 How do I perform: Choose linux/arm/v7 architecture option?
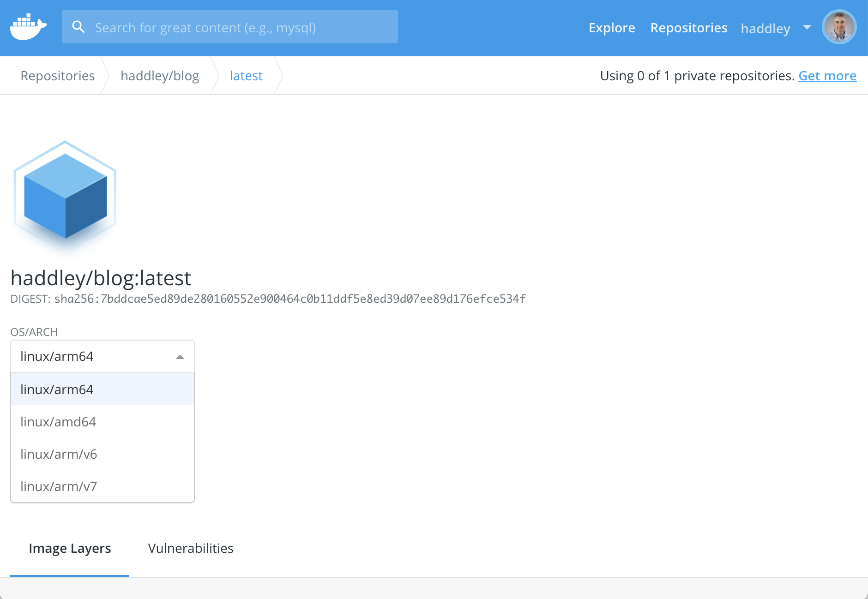click(x=59, y=486)
